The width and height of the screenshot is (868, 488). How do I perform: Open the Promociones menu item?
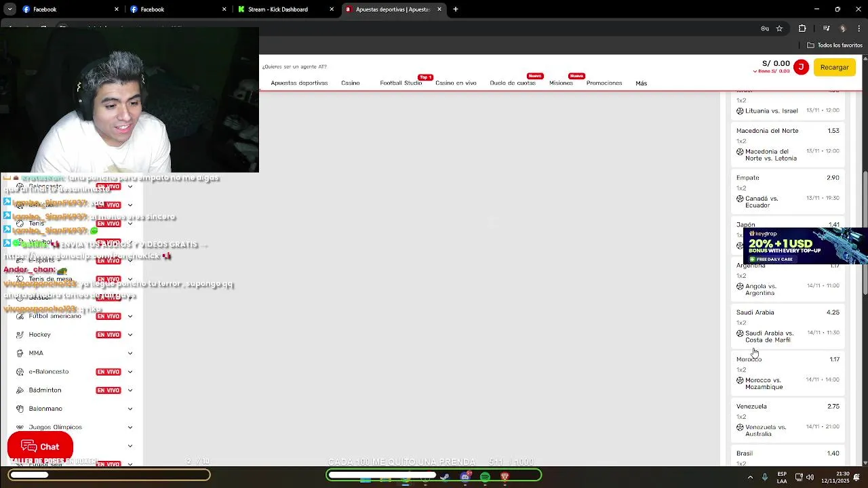(604, 83)
